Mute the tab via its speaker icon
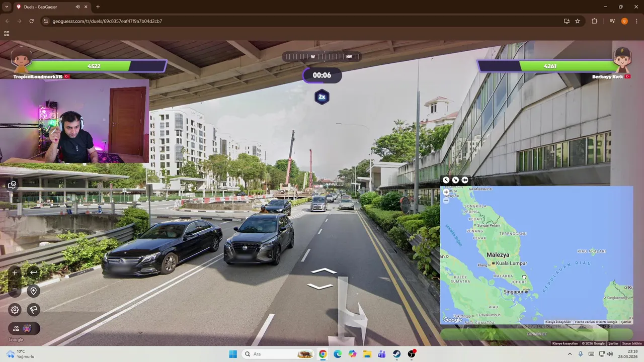Viewport: 644px width, 362px height. (x=77, y=7)
